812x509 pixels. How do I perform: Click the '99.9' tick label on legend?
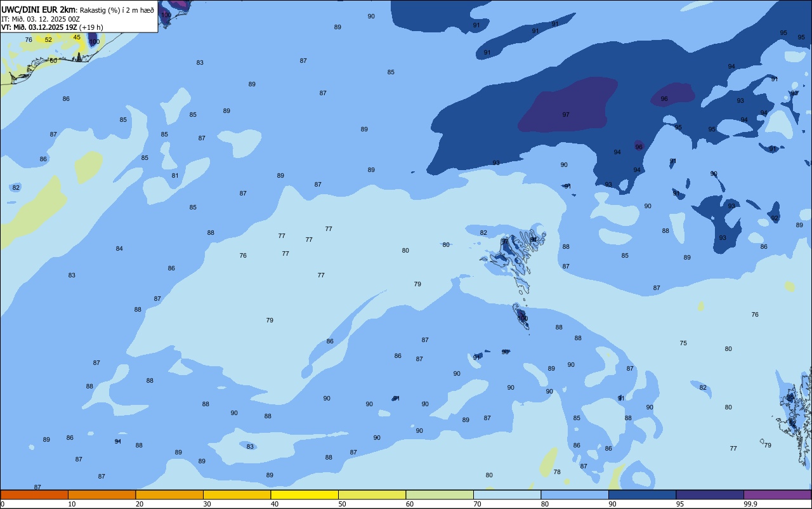(x=750, y=504)
